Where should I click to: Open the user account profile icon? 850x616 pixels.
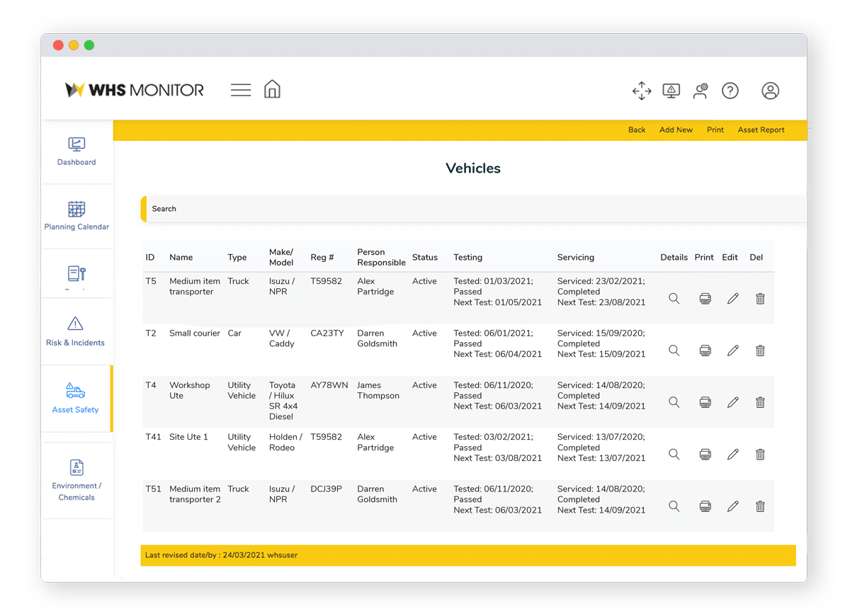click(771, 91)
